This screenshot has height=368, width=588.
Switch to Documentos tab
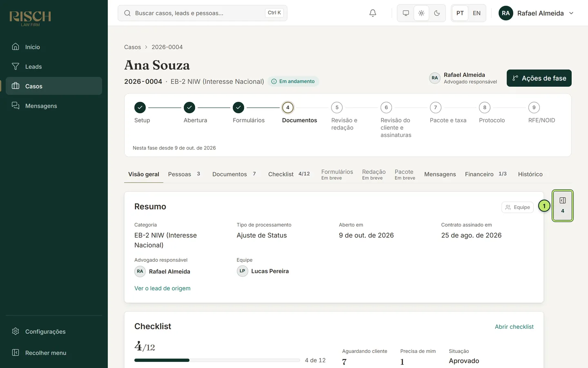pyautogui.click(x=234, y=174)
